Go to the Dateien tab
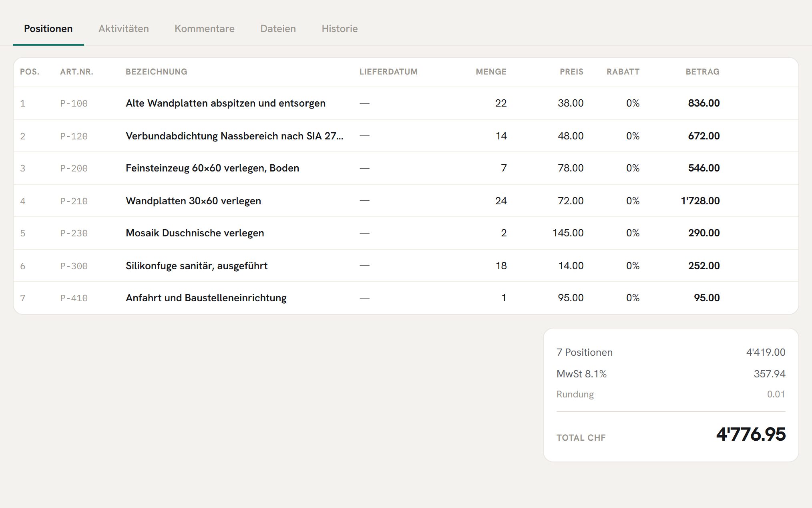Screen dimensions: 812x508 pos(278,29)
